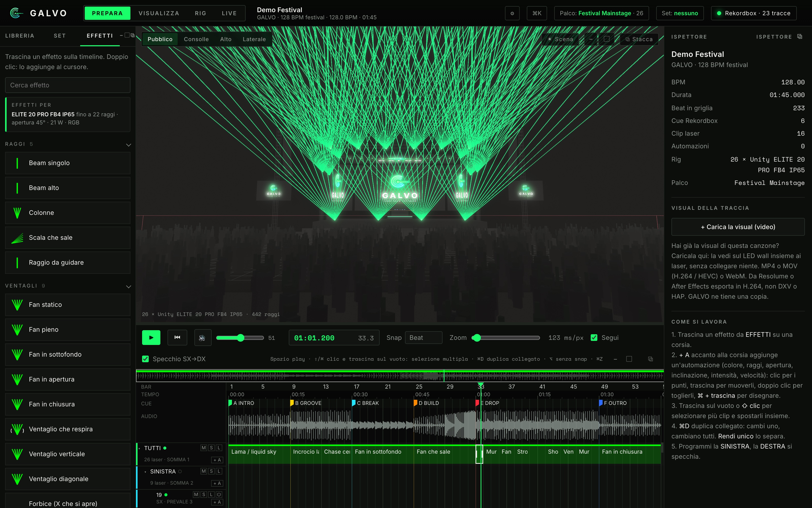Collapse the RAGGI effects section chevron
This screenshot has height=508, width=812.
coord(128,145)
